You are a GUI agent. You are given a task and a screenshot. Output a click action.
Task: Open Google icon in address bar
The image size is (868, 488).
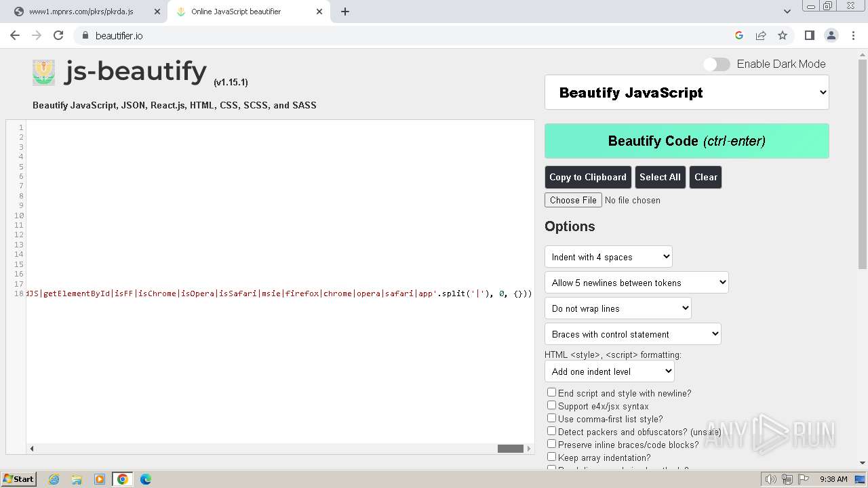739,35
